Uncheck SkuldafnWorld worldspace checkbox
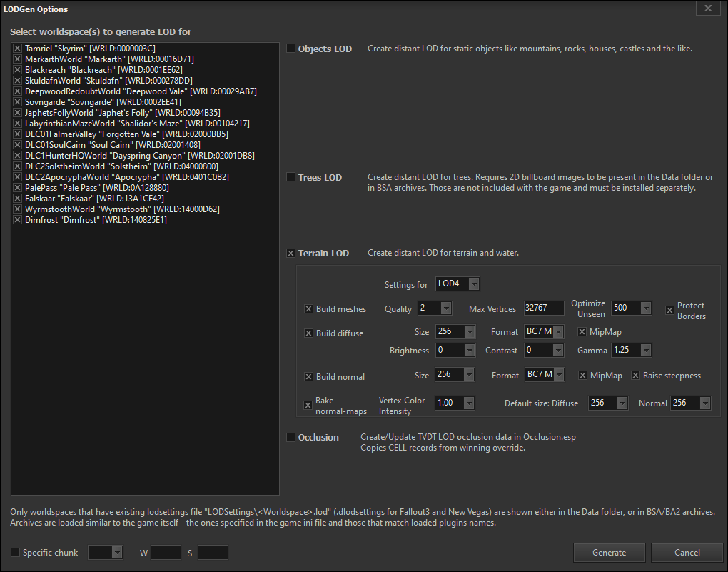This screenshot has height=572, width=728. (17, 81)
